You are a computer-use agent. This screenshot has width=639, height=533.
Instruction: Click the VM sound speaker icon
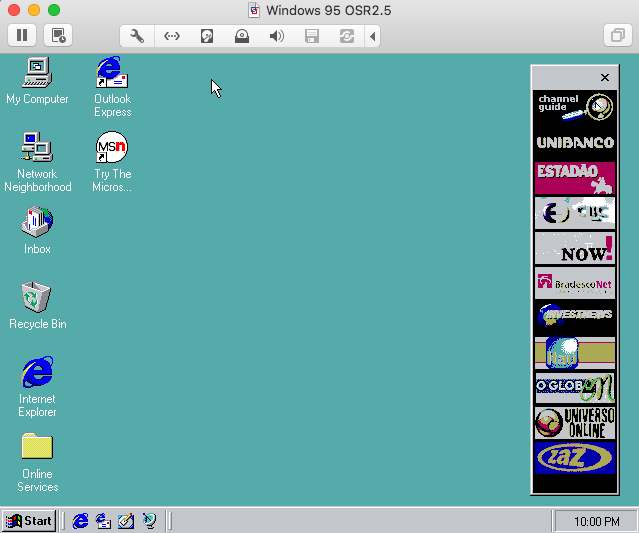click(277, 36)
